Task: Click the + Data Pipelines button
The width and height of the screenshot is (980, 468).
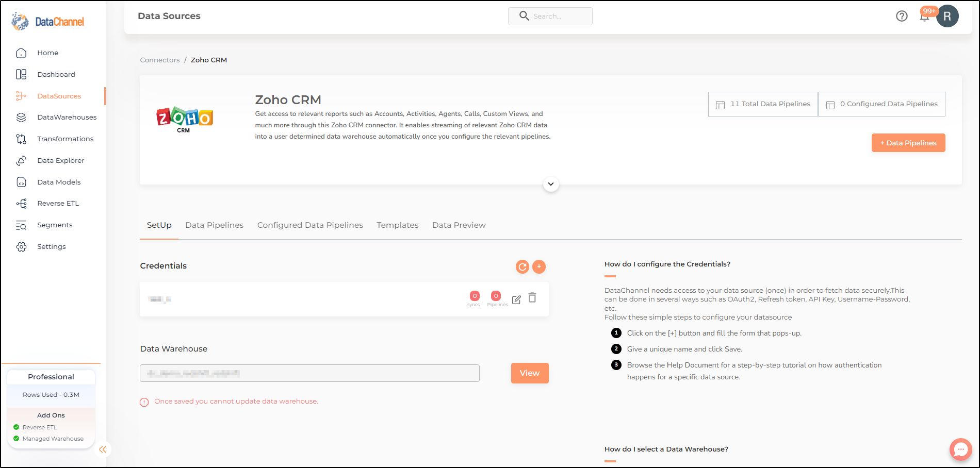Action: tap(908, 143)
